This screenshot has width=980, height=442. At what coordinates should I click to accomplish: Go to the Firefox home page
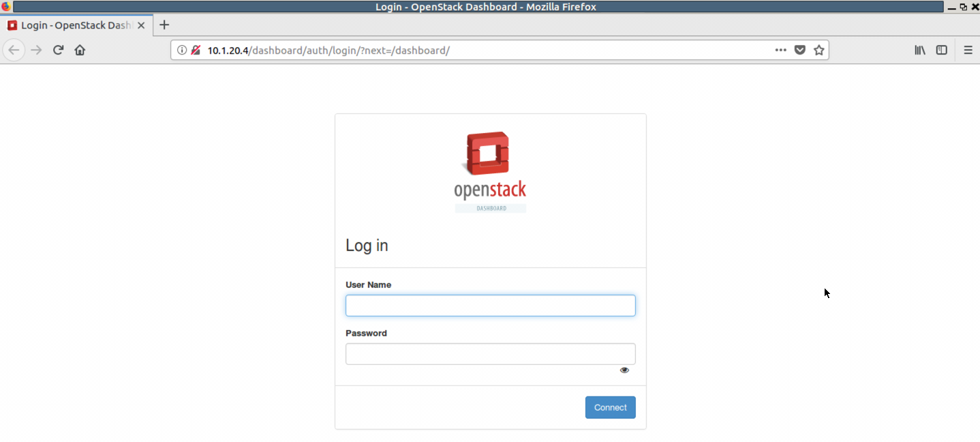coord(80,50)
